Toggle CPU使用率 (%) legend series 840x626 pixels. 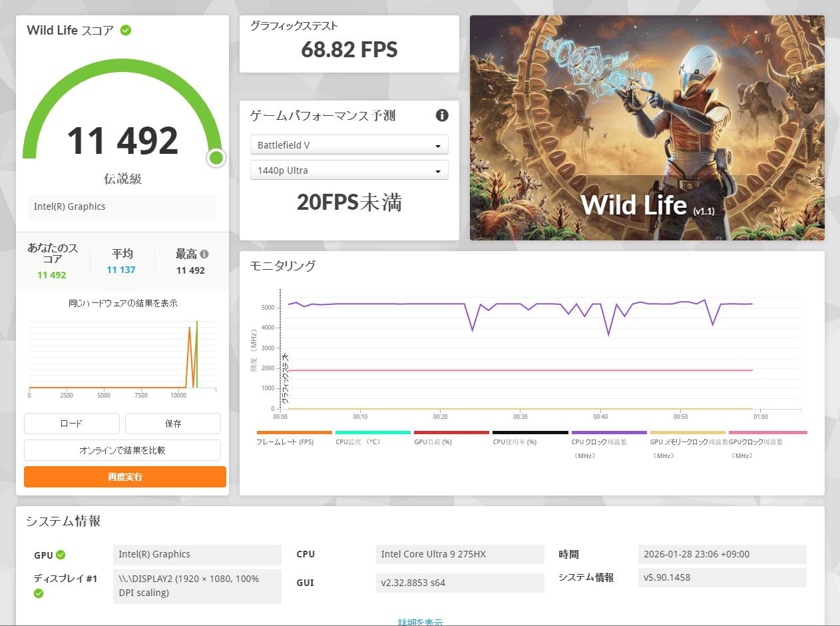515,442
